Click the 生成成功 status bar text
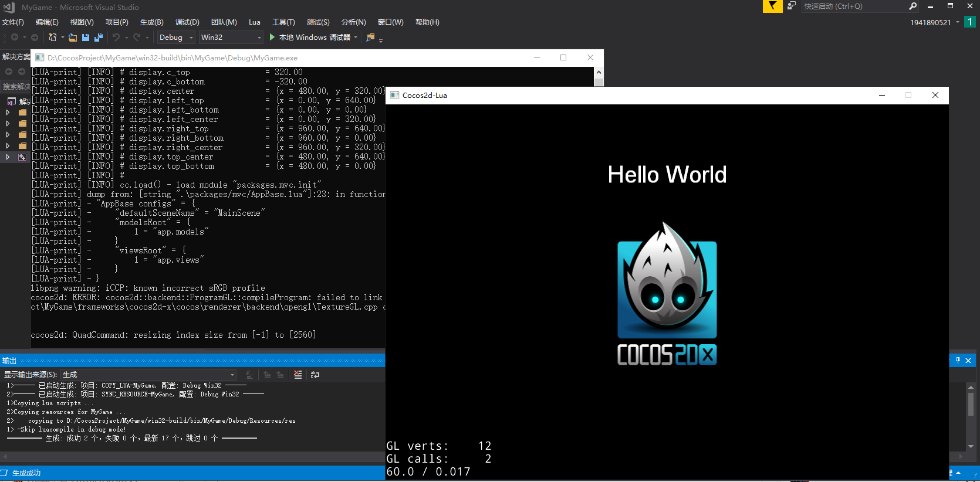 26,473
